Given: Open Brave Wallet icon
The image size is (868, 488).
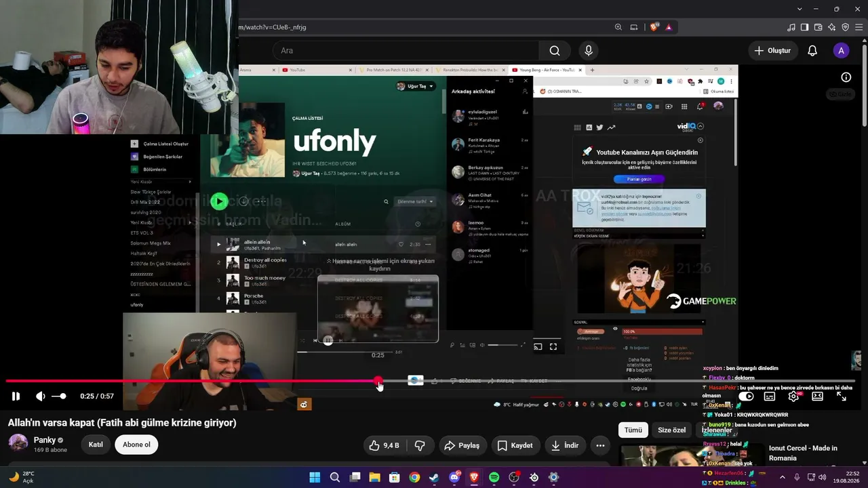Looking at the screenshot, I should pyautogui.click(x=818, y=27).
